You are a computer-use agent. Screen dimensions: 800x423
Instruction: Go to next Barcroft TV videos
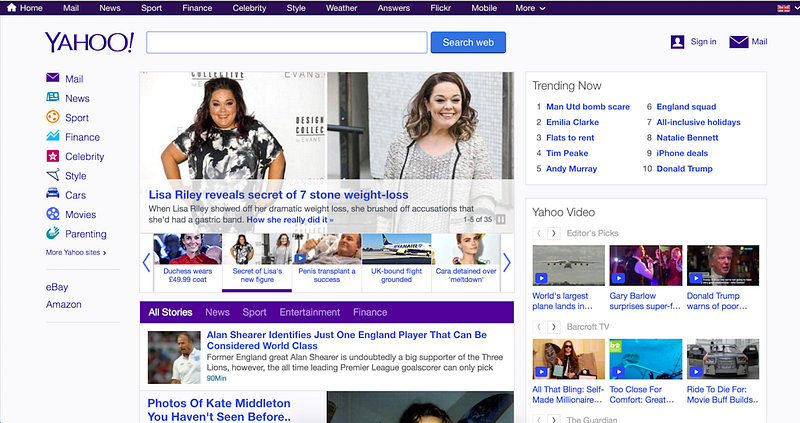(554, 327)
